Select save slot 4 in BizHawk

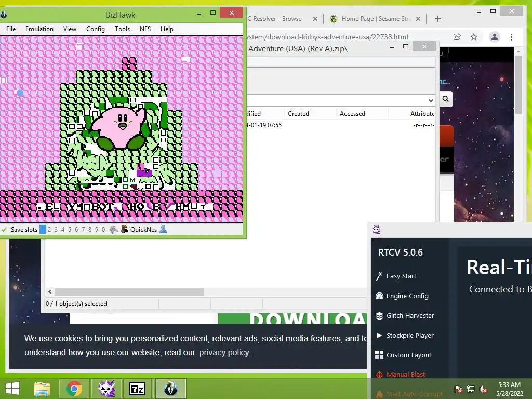click(x=63, y=229)
